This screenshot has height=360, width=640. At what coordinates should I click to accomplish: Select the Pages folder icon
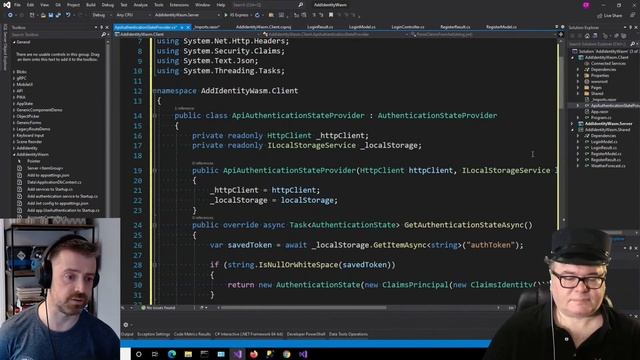click(587, 88)
